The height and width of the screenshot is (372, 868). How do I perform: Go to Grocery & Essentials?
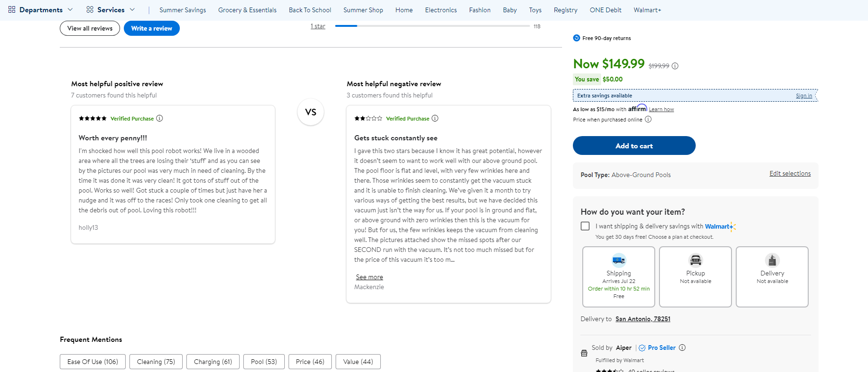(247, 10)
